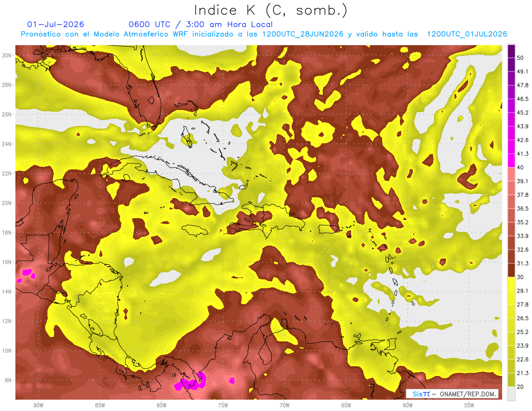Click the colorbar value '22.6'
The image size is (532, 411).
click(523, 360)
